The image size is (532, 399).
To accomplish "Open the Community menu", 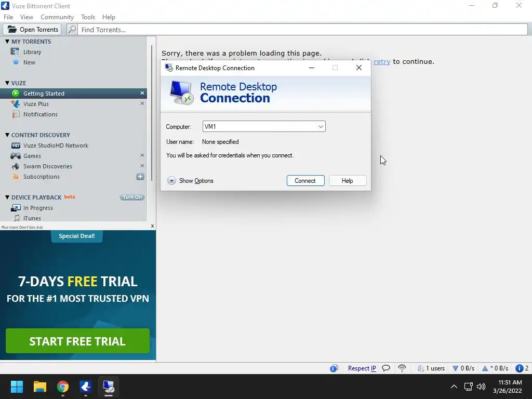I will [x=57, y=17].
